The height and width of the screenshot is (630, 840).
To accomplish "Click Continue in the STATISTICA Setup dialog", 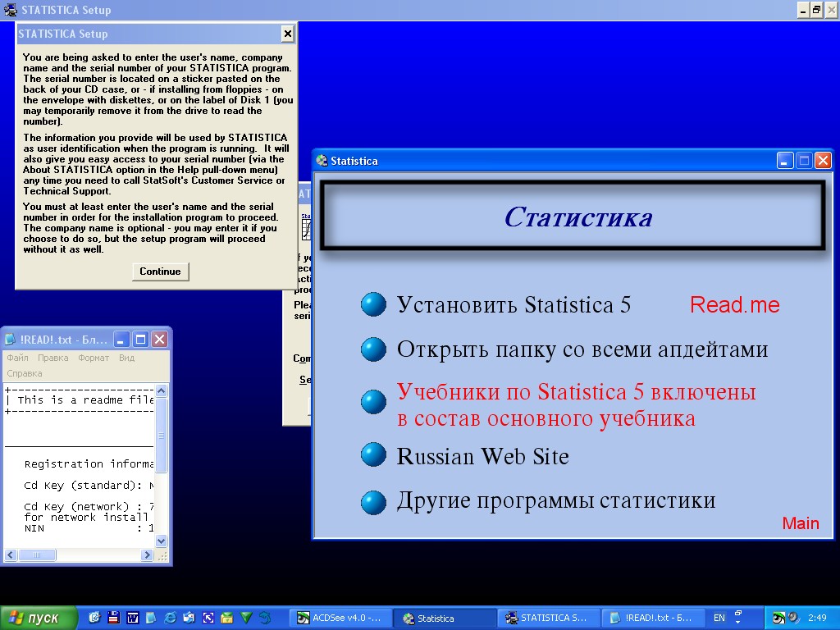I will (160, 272).
